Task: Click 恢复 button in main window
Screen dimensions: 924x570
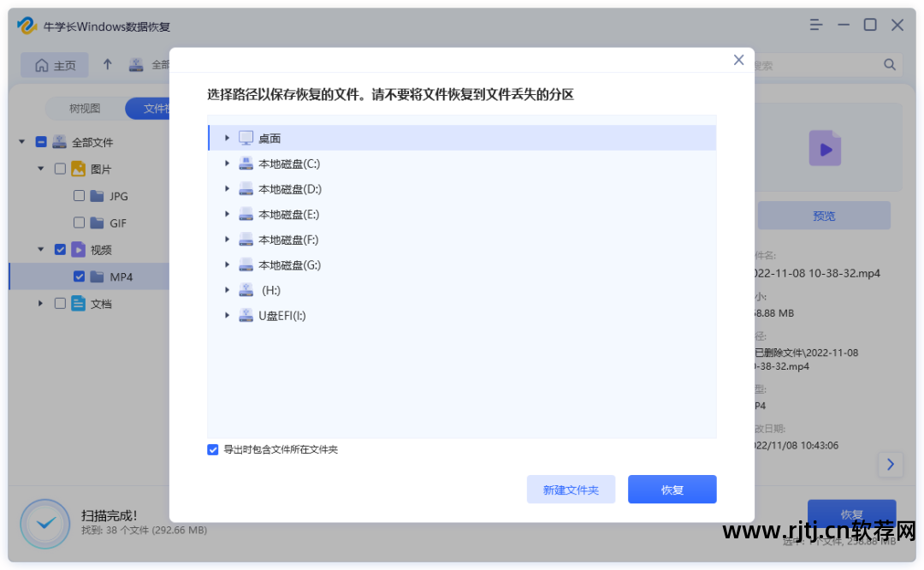Action: point(851,514)
